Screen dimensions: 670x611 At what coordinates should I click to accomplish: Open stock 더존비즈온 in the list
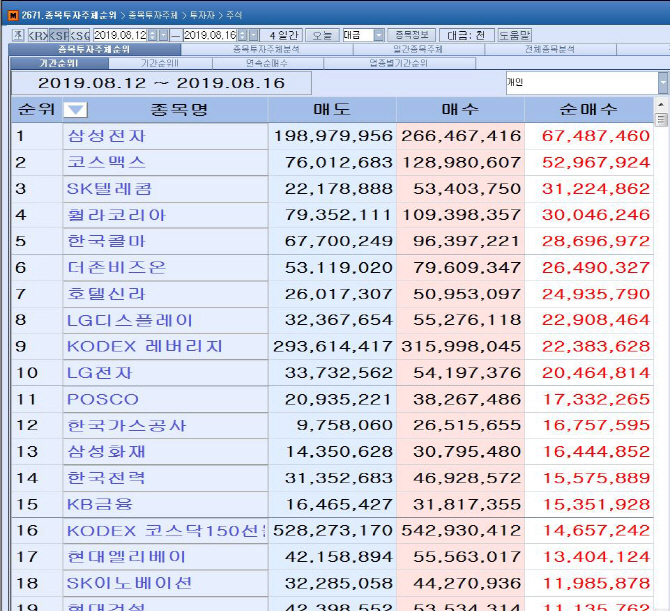(x=116, y=268)
